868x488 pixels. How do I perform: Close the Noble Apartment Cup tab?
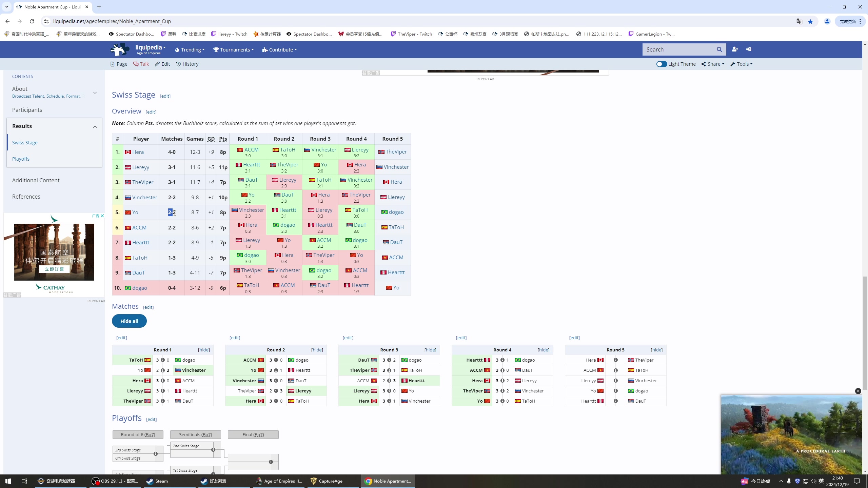pyautogui.click(x=87, y=7)
